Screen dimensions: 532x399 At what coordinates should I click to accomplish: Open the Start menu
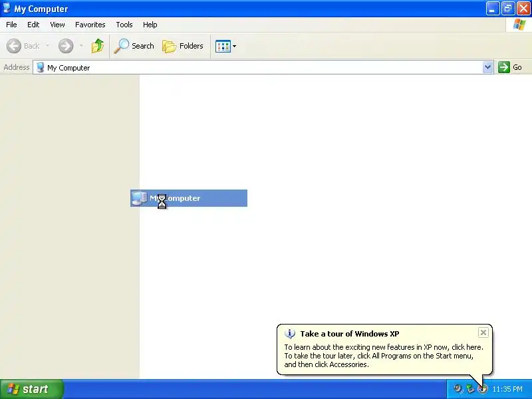pos(31,389)
